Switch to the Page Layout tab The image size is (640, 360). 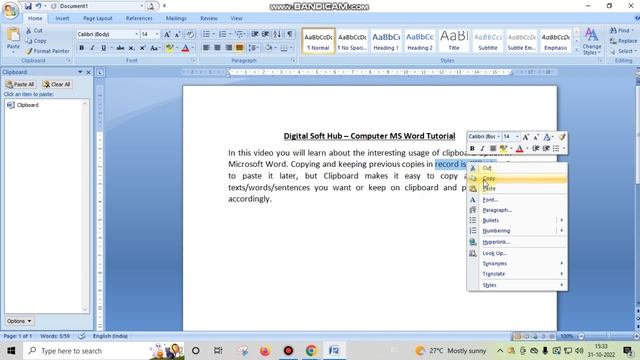click(98, 18)
